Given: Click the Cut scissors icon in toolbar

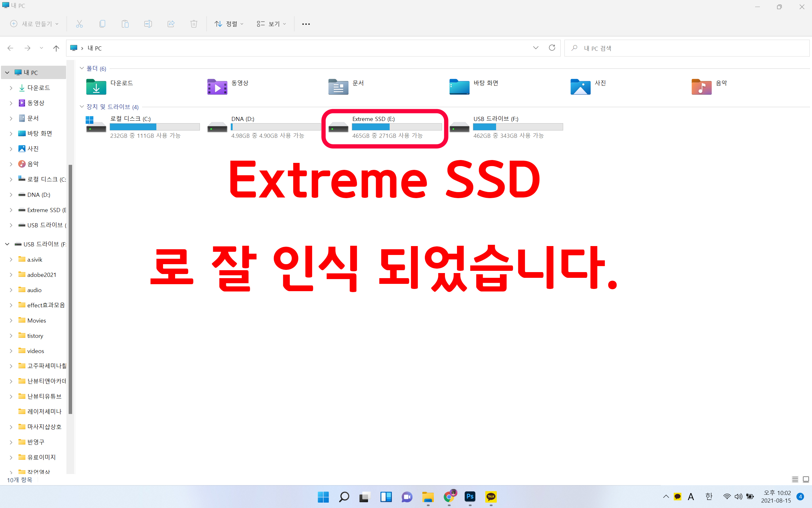Looking at the screenshot, I should [x=79, y=24].
